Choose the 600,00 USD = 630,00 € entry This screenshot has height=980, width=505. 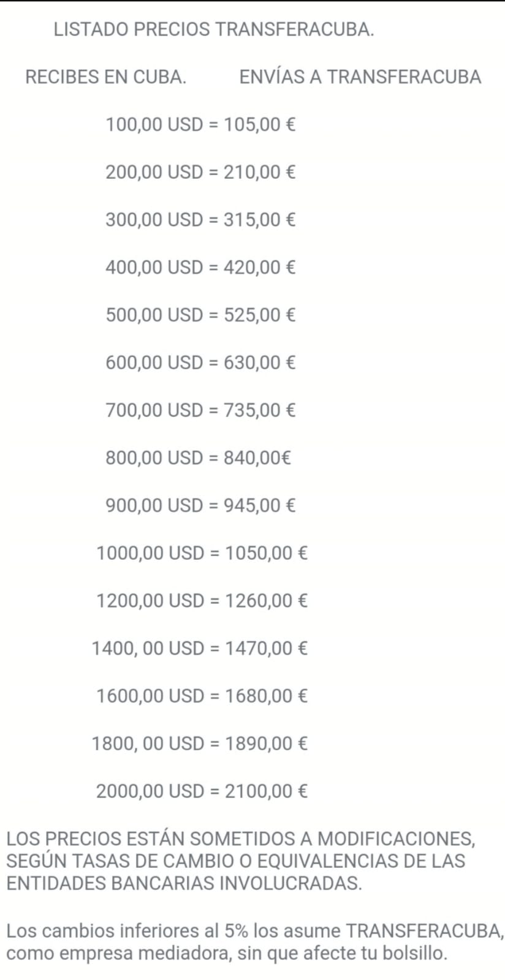200,363
